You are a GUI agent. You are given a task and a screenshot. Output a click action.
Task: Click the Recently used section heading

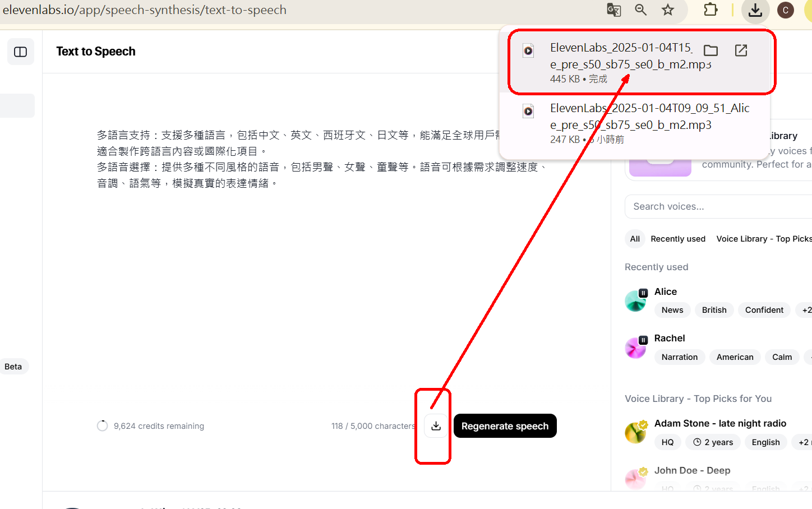pyautogui.click(x=656, y=267)
